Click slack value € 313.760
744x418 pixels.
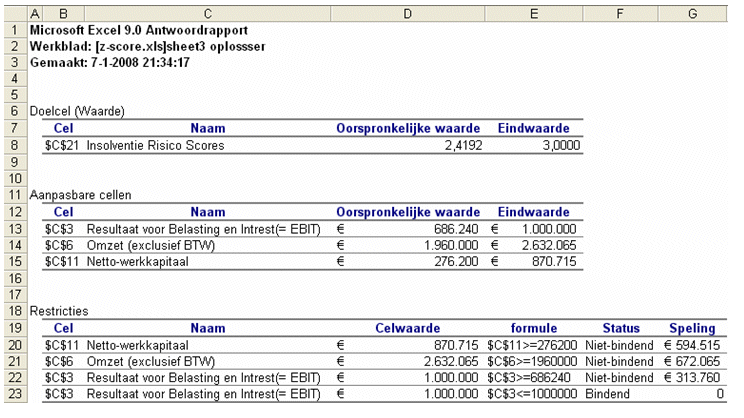coord(692,378)
